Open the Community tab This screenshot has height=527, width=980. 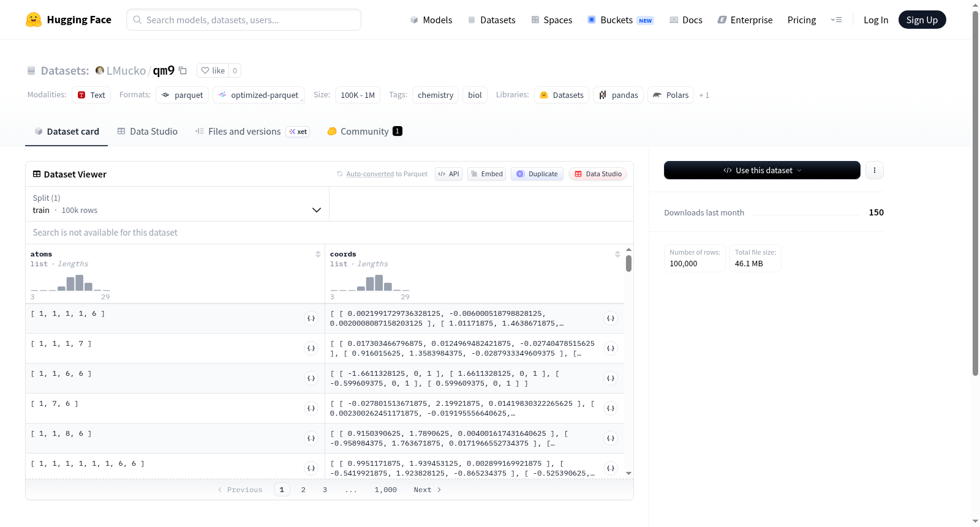(364, 131)
